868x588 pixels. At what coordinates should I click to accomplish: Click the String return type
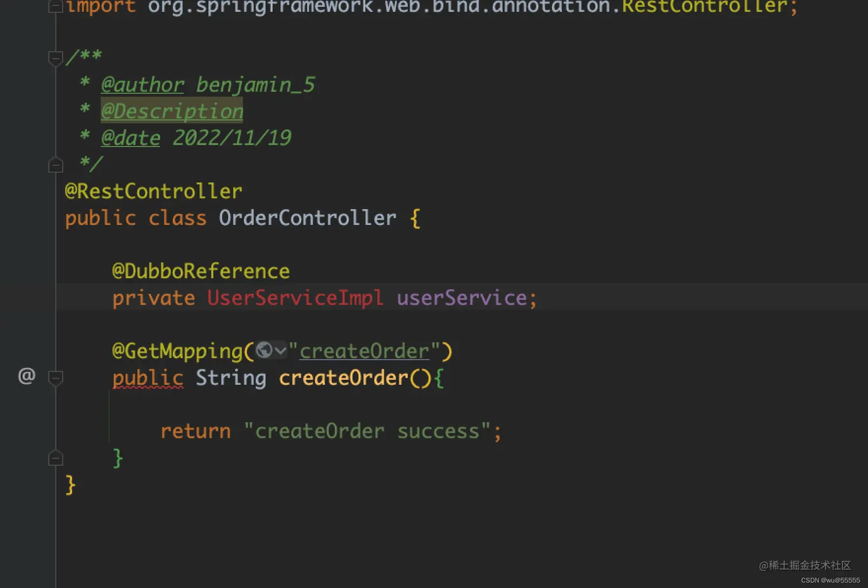[x=231, y=379]
